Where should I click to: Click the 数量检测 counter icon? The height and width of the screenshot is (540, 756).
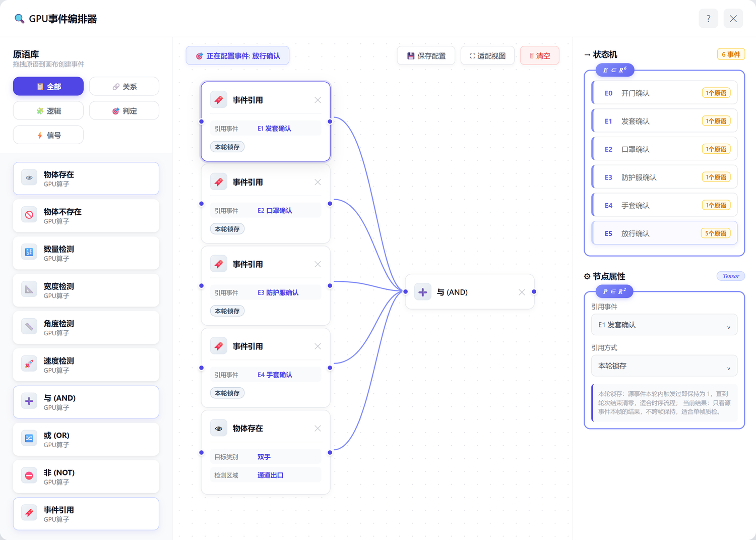click(29, 252)
